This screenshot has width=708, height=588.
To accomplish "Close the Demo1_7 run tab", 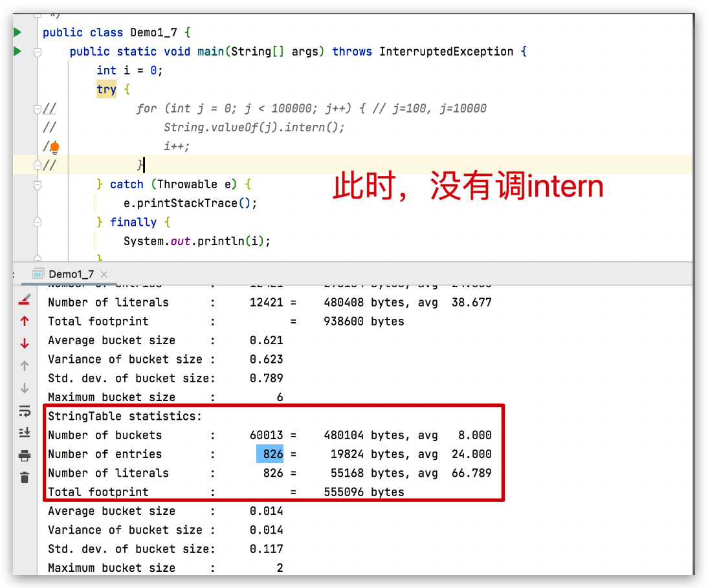I will coord(105,274).
